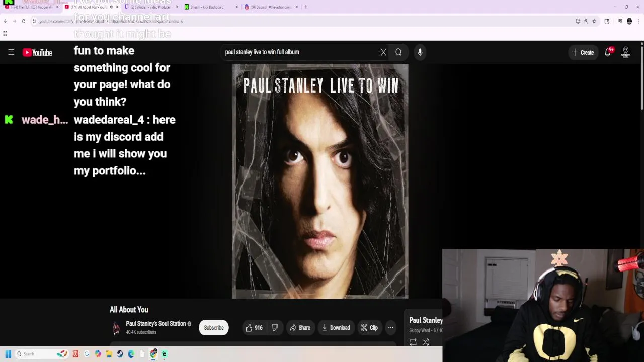The width and height of the screenshot is (644, 362).
Task: Share the video
Action: 300,328
